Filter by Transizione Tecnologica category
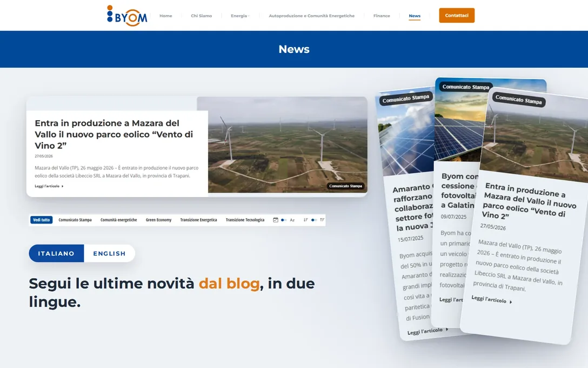 coord(245,220)
